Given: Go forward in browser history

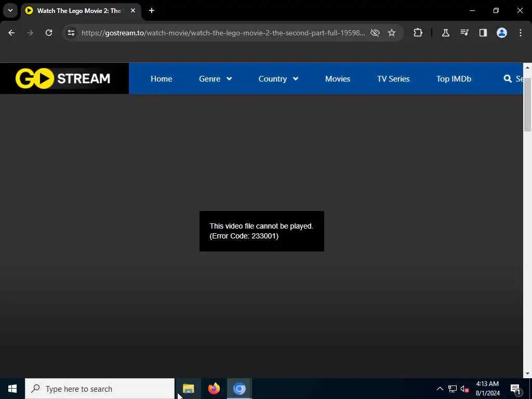Looking at the screenshot, I should tap(30, 33).
